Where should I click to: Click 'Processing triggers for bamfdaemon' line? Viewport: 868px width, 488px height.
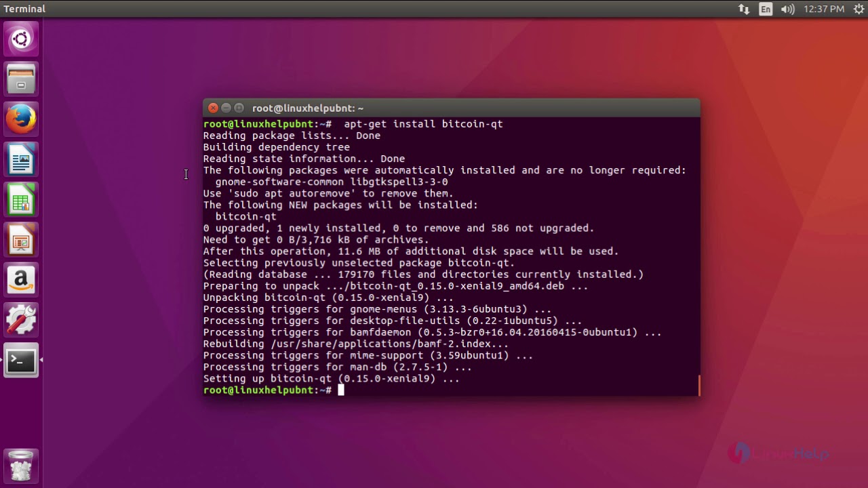pyautogui.click(x=432, y=332)
